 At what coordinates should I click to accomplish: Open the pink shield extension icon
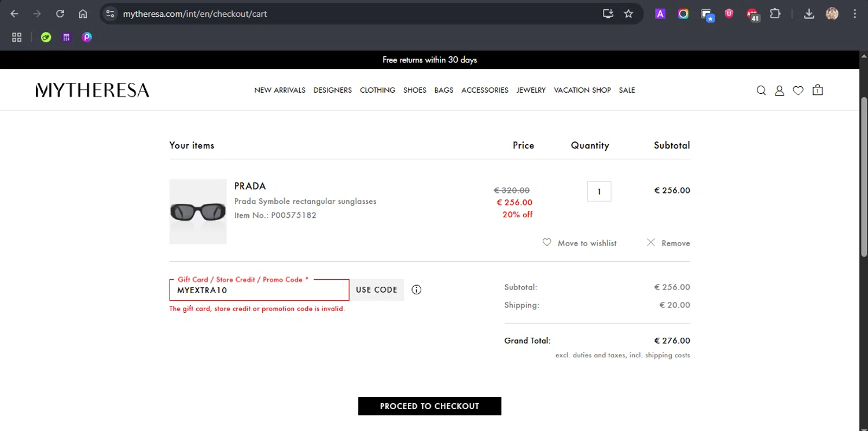[729, 14]
